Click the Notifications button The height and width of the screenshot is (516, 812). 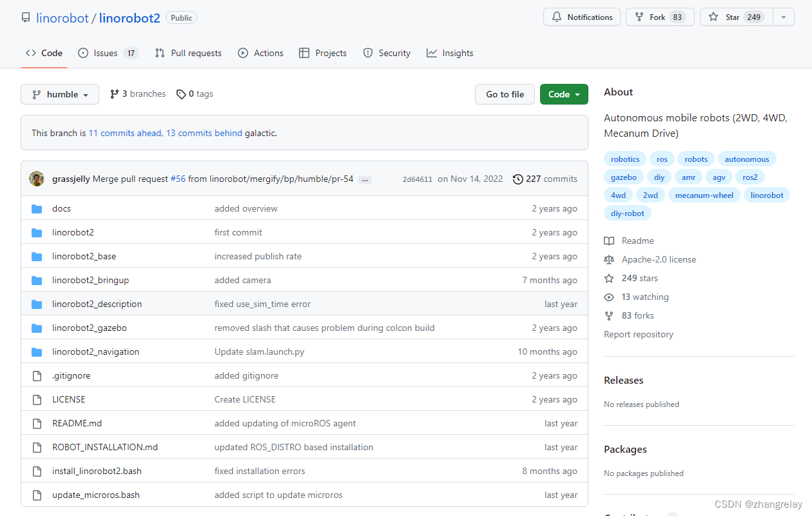point(582,17)
